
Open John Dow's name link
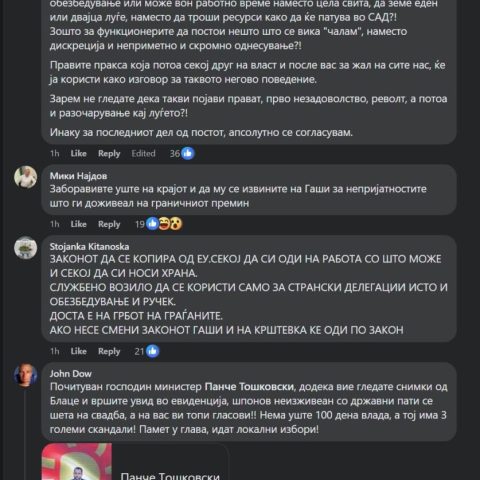71,374
